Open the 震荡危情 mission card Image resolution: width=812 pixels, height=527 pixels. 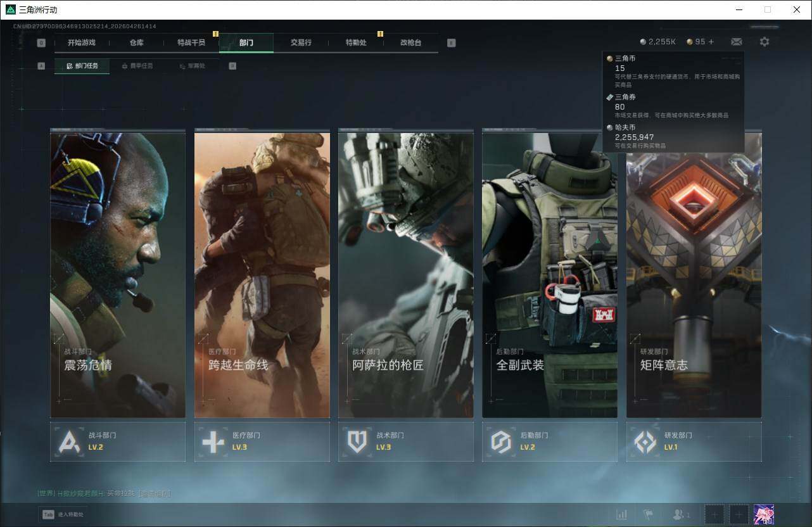(x=118, y=275)
